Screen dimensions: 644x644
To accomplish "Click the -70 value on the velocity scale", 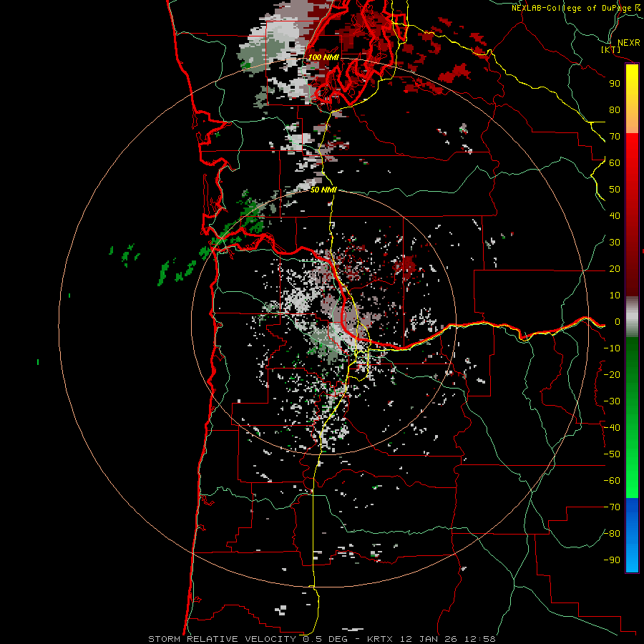I will [x=612, y=507].
